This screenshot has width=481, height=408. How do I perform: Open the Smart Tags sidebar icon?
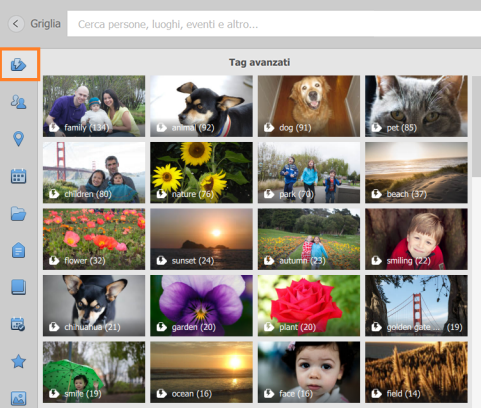coord(19,64)
